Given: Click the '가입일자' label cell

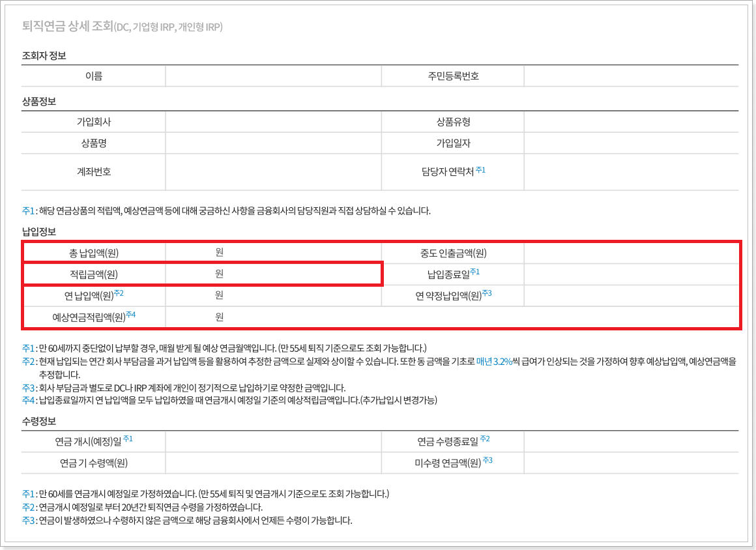Looking at the screenshot, I should pyautogui.click(x=453, y=143).
